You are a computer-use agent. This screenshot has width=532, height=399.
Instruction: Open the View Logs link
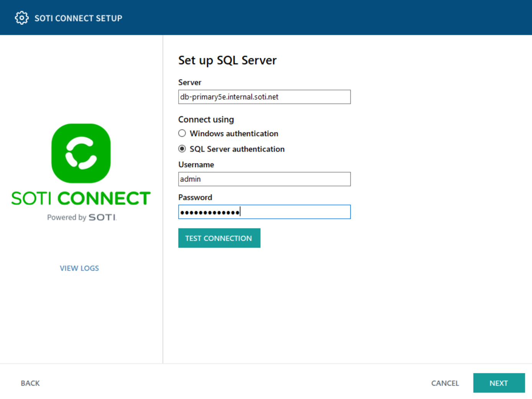pos(79,268)
